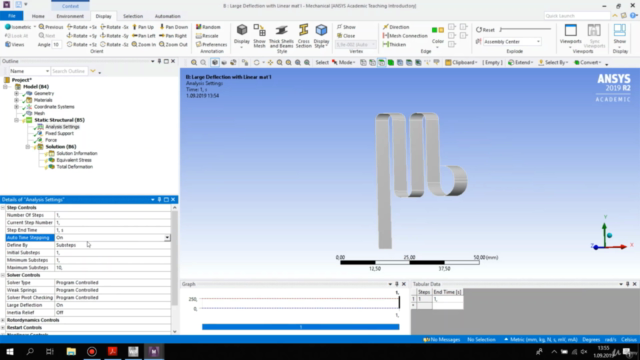This screenshot has width=640, height=360.
Task: Click the Search Outline field
Action: 69,71
